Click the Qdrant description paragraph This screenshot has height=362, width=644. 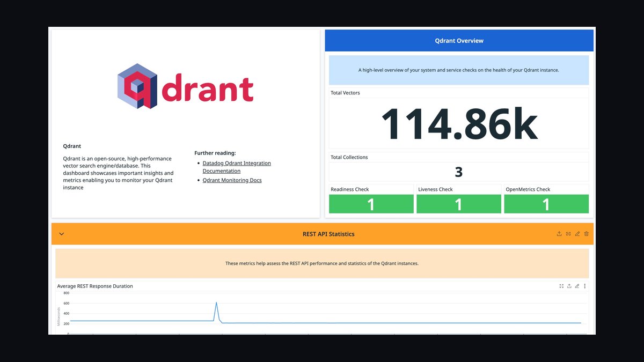pyautogui.click(x=118, y=173)
